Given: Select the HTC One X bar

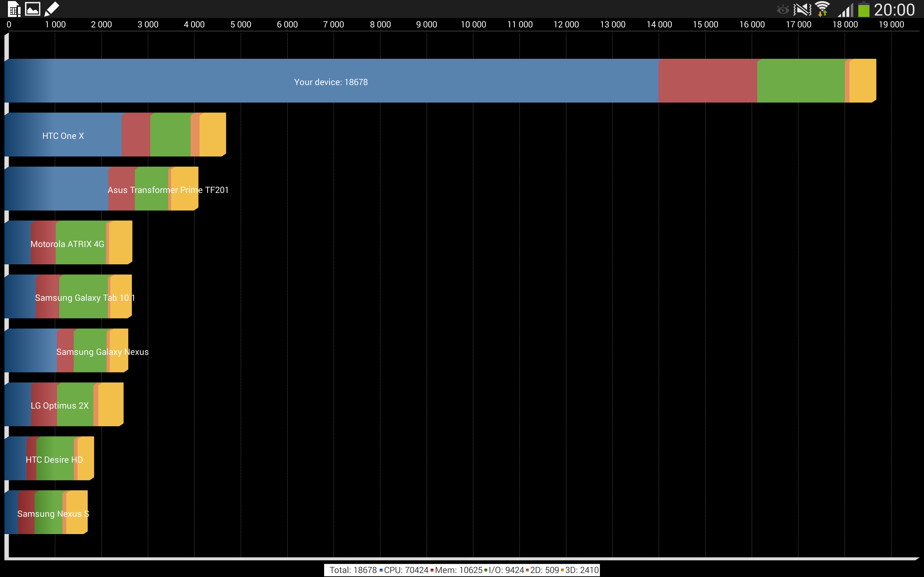Looking at the screenshot, I should click(63, 136).
